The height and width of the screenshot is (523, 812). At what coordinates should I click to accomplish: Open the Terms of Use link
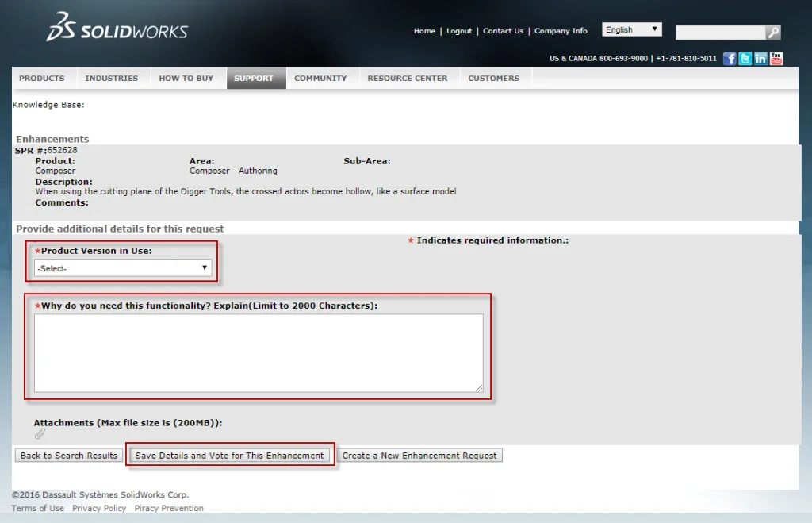click(x=38, y=508)
